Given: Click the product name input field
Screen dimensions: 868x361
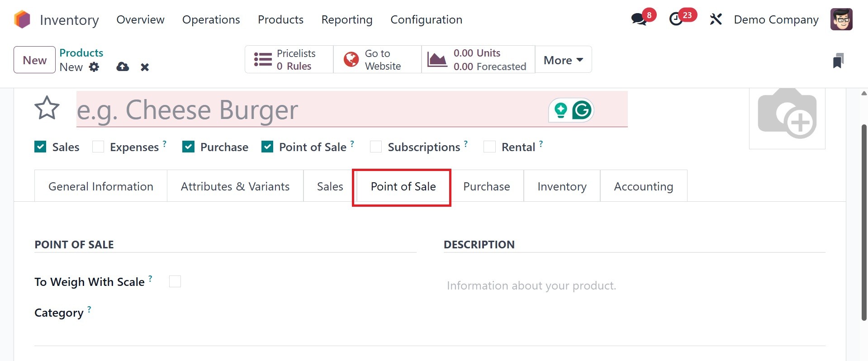Looking at the screenshot, I should click(308, 109).
